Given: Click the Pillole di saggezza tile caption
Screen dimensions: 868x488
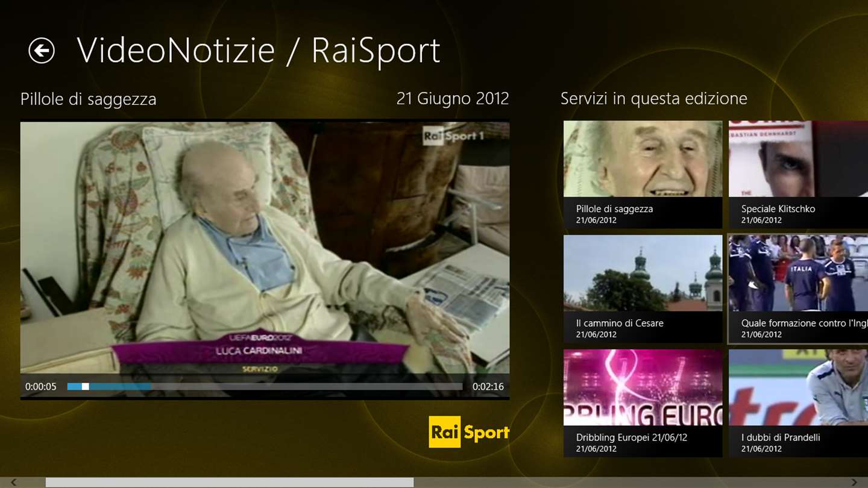Looking at the screenshot, I should [x=614, y=209].
